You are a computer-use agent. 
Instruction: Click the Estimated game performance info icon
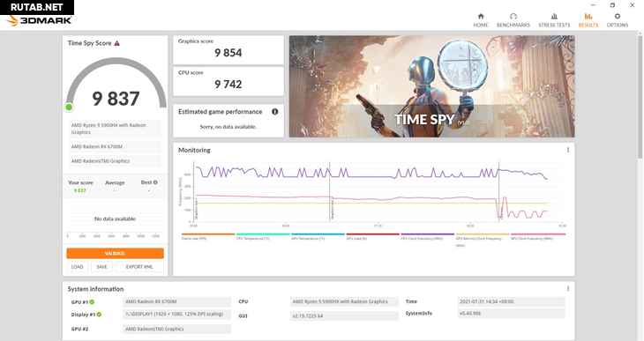pos(274,112)
